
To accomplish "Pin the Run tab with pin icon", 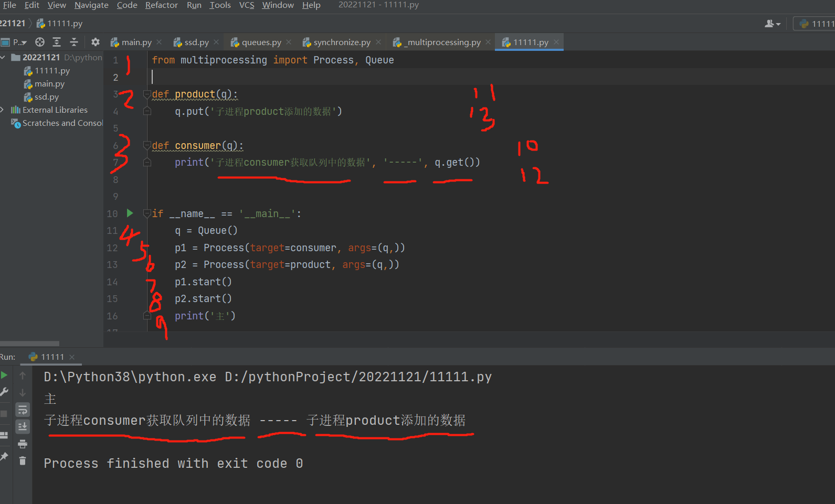I will pos(4,456).
